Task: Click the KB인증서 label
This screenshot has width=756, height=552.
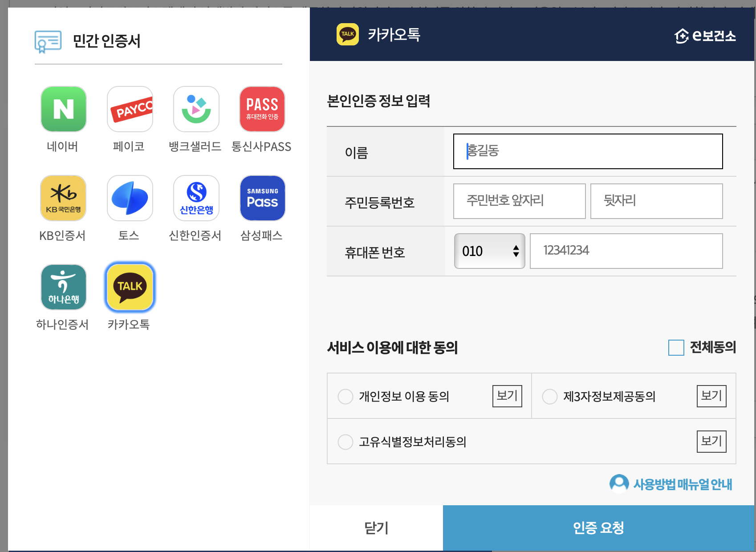Action: point(62,235)
